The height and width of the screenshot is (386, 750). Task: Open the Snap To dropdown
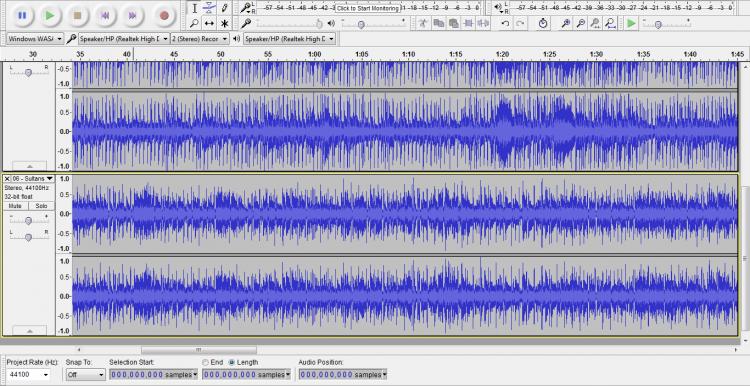point(86,375)
